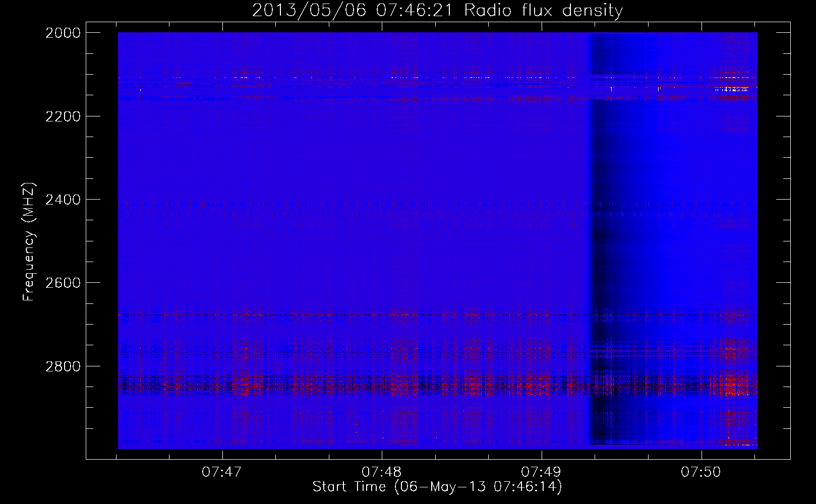Click the plot title '2013/05/06 07:46:21 Radio flux density'
Image resolution: width=816 pixels, height=504 pixels.
[437, 11]
